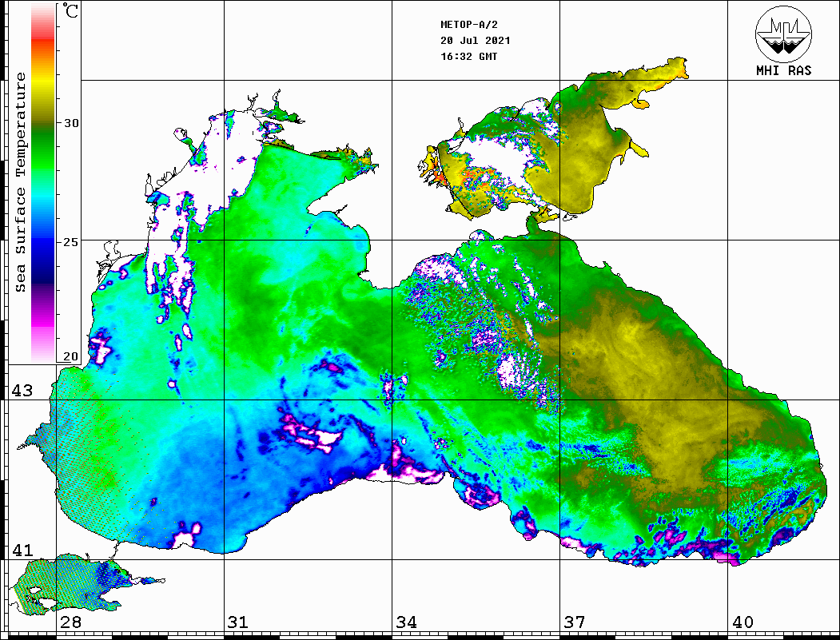Click the '20' colorbar tick label
This screenshot has height=640, width=840.
click(x=71, y=356)
